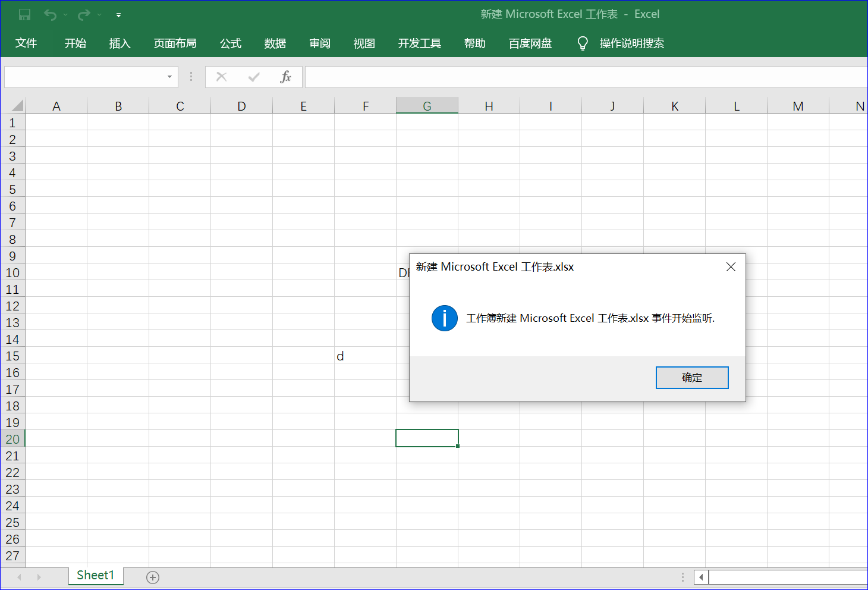Screen dimensions: 868x590
Task: Select the Sheet1 worksheet tab
Action: (96, 575)
